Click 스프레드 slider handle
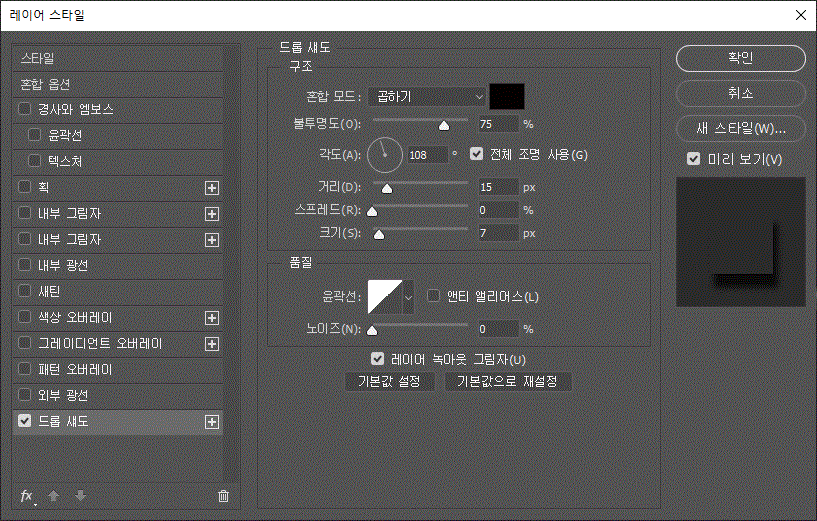 [x=372, y=212]
